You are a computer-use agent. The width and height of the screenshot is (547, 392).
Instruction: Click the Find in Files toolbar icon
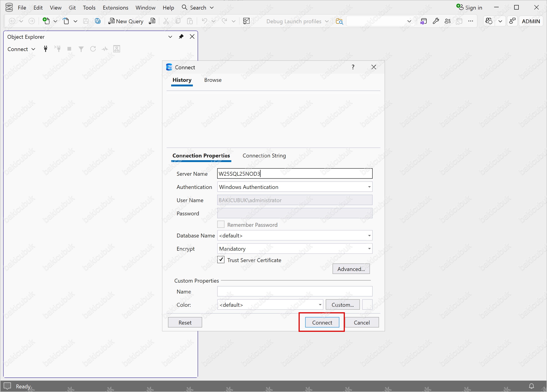[x=339, y=21]
